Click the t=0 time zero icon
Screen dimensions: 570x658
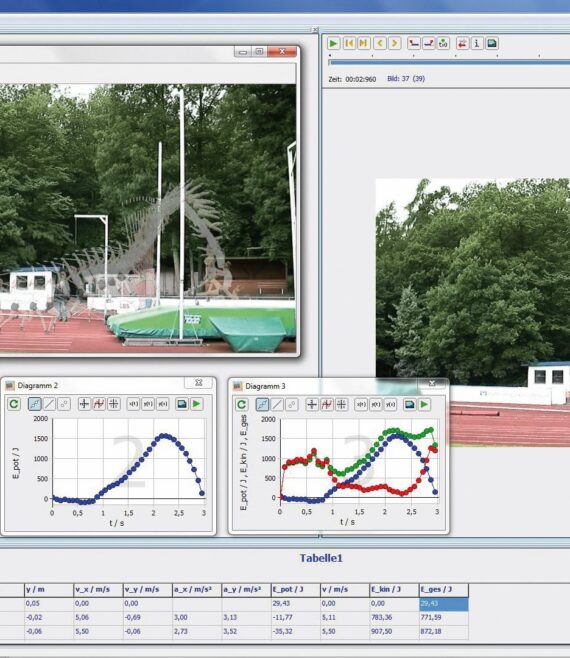pos(443,43)
